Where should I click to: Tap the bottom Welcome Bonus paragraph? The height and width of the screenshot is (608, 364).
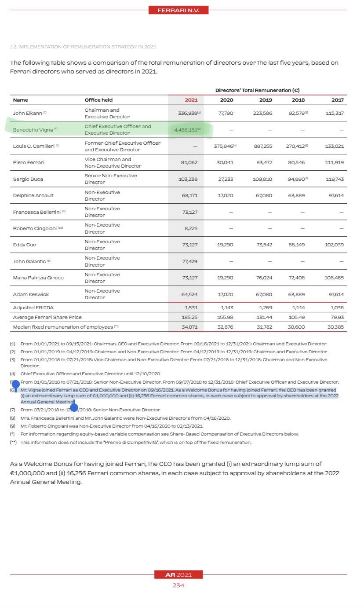175,473
